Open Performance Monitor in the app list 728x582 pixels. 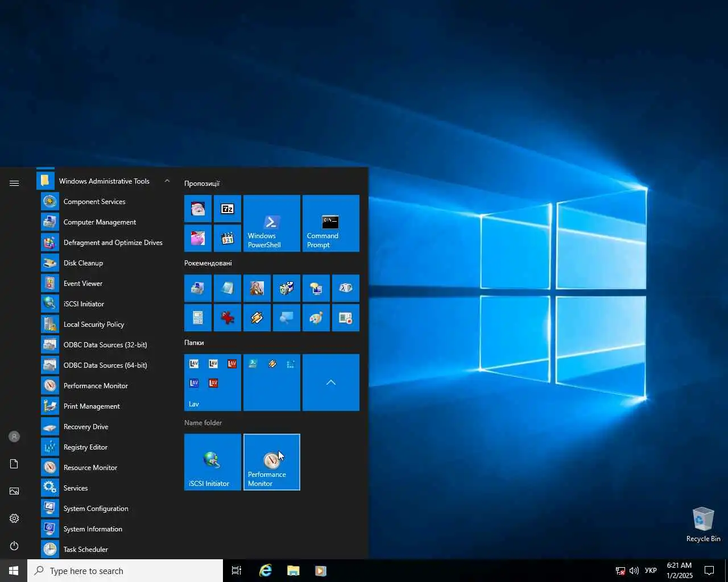click(105, 386)
